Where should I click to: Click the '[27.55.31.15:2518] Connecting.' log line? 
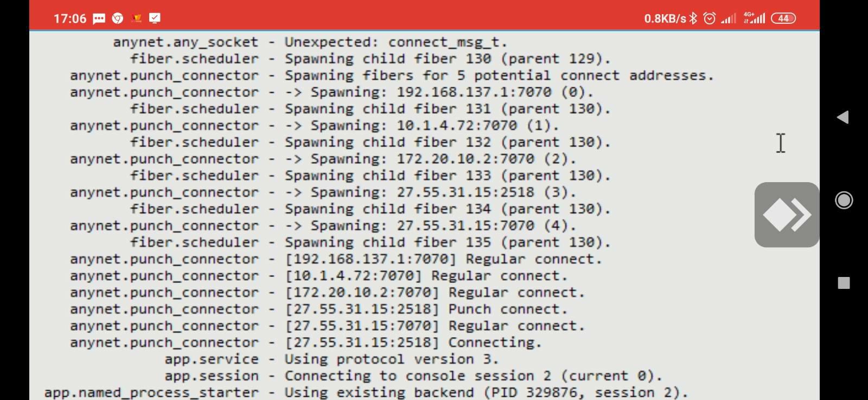coord(413,343)
